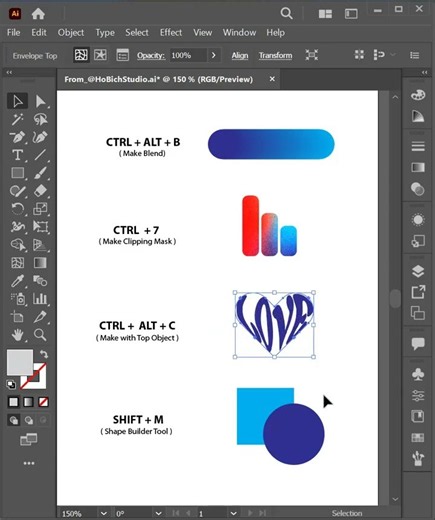This screenshot has height=520, width=435.
Task: Select the Pen tool
Action: tap(17, 137)
